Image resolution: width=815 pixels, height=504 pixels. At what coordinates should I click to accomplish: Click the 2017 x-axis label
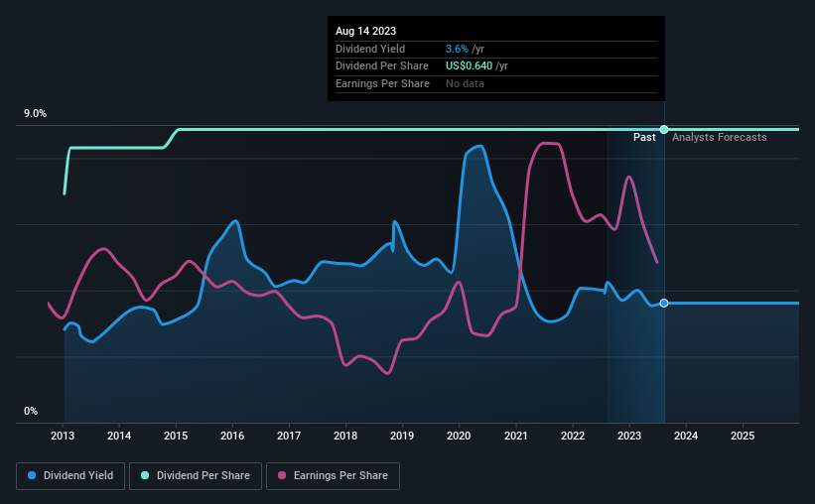tap(289, 436)
